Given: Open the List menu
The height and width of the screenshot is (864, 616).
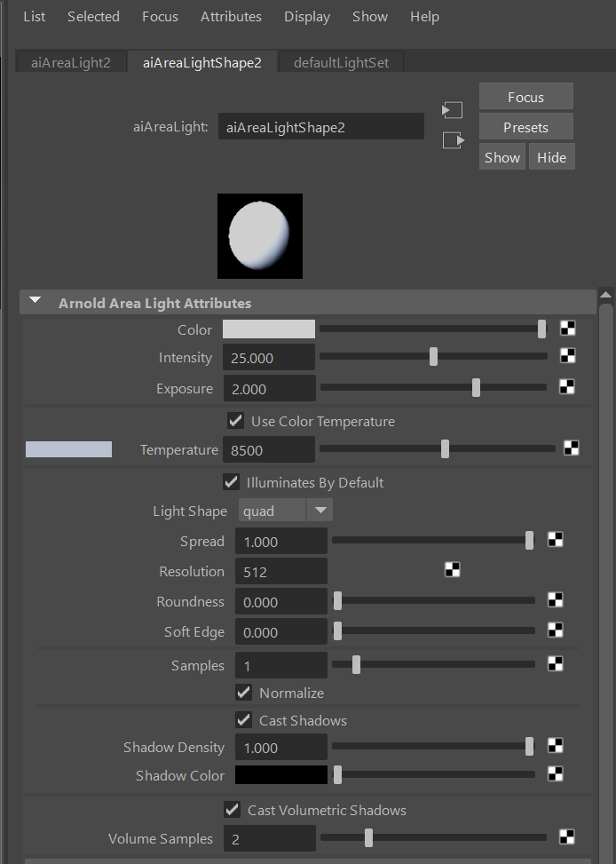Looking at the screenshot, I should click(34, 17).
